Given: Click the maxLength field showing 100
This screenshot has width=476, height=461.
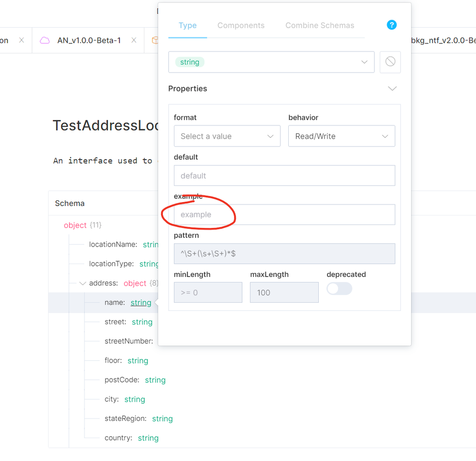Looking at the screenshot, I should coord(284,292).
